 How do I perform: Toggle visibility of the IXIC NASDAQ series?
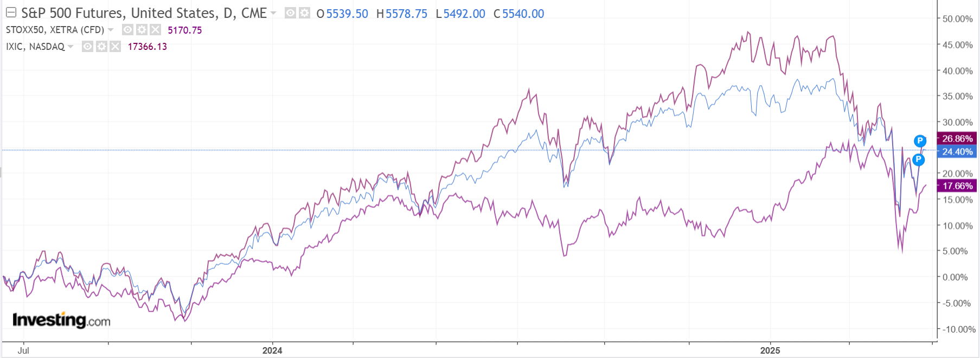pos(88,47)
